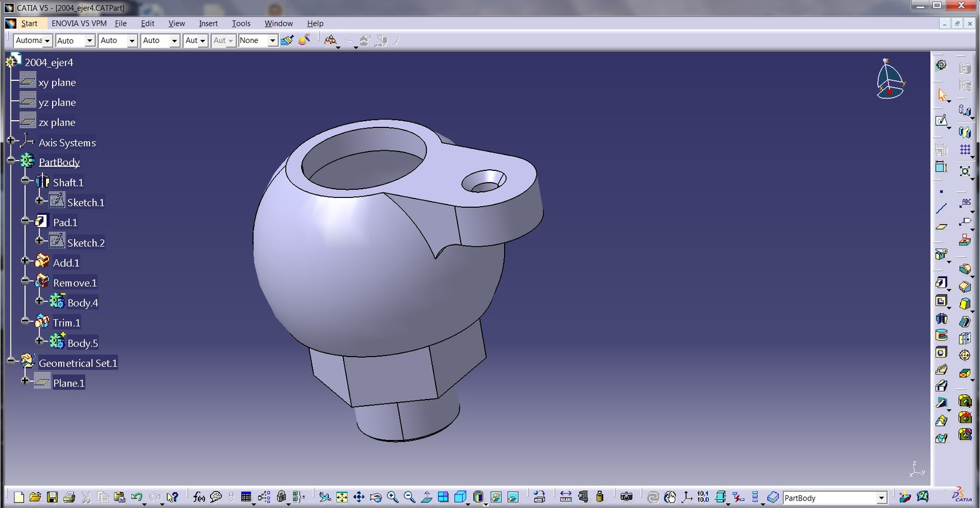Screen dimensions: 980x508
Task: Open the Sketcher tool icon
Action: pos(941,121)
